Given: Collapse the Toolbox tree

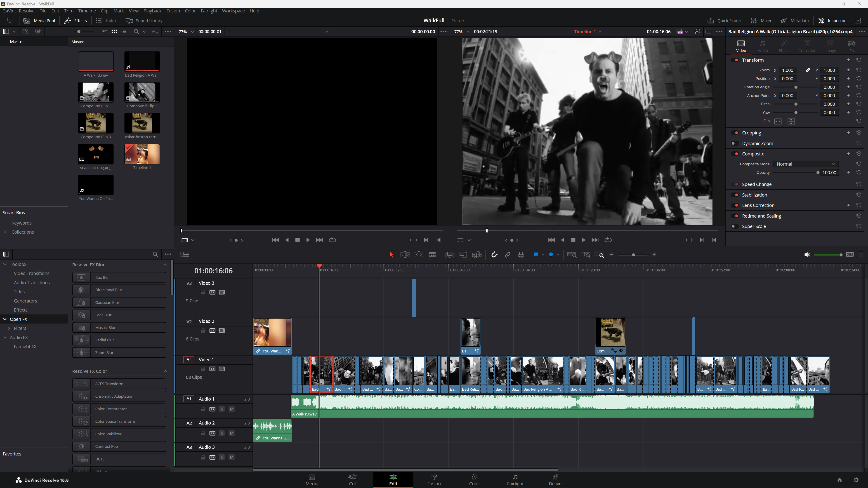Looking at the screenshot, I should pos(5,264).
